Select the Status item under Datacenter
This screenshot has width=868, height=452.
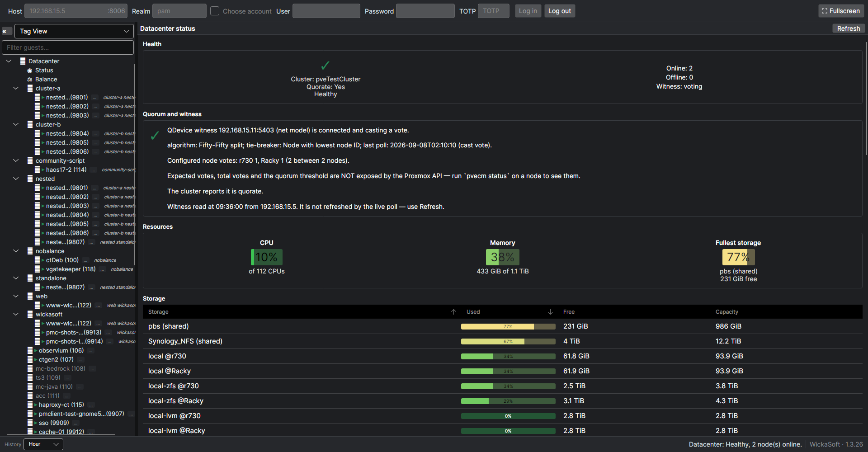coord(44,71)
